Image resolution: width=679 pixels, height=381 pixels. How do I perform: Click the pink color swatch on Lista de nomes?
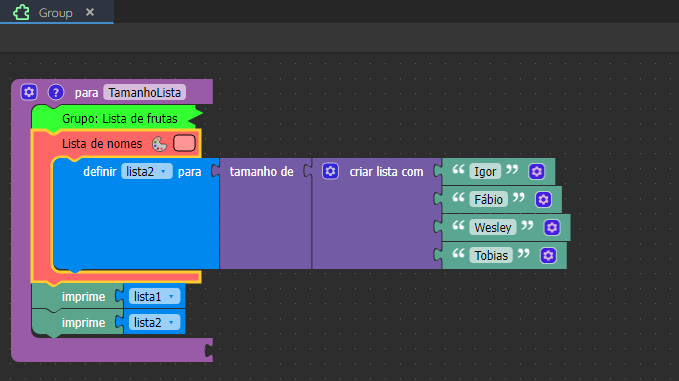[x=184, y=143]
